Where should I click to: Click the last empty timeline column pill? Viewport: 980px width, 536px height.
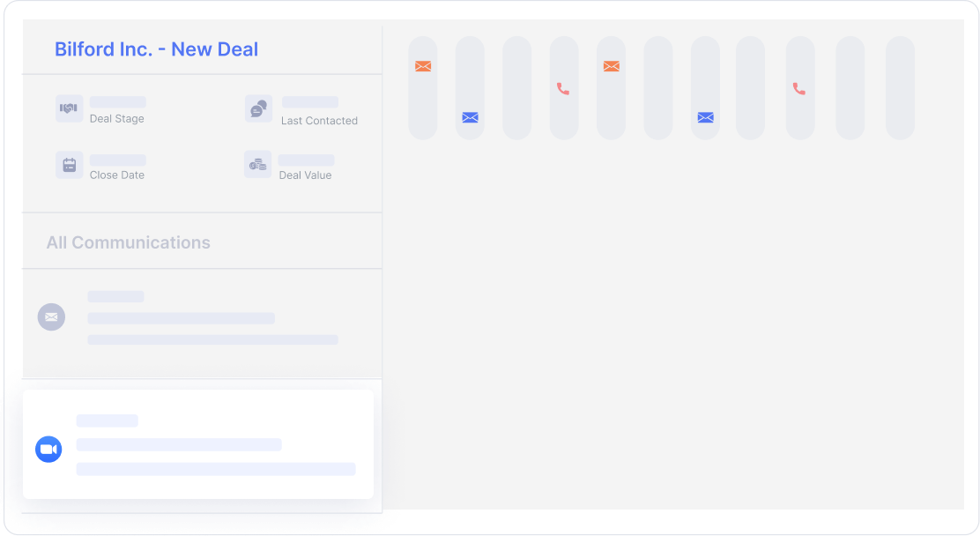900,88
